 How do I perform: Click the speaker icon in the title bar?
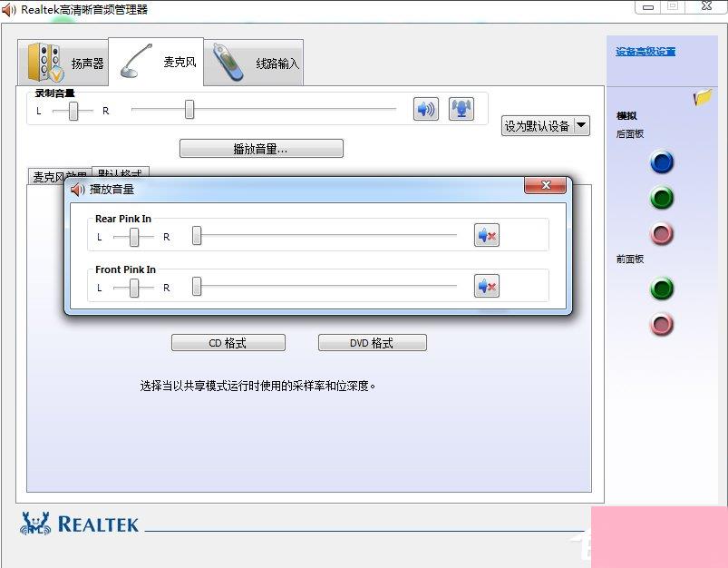pyautogui.click(x=9, y=10)
